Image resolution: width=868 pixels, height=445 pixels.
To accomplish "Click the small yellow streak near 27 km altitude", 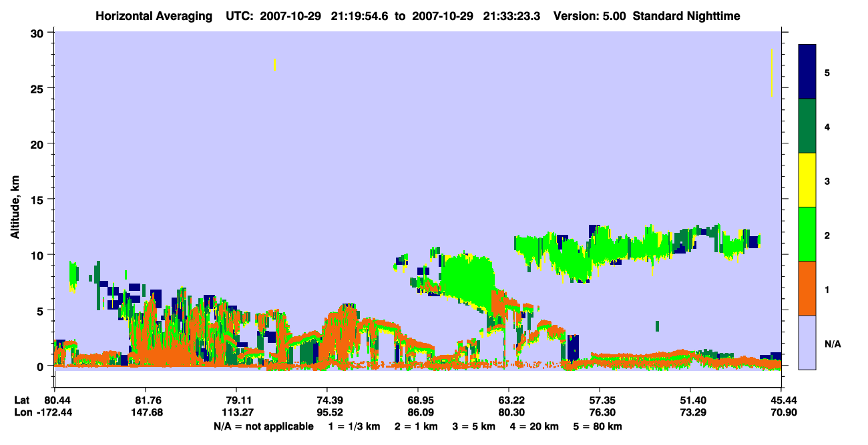I will pos(274,64).
